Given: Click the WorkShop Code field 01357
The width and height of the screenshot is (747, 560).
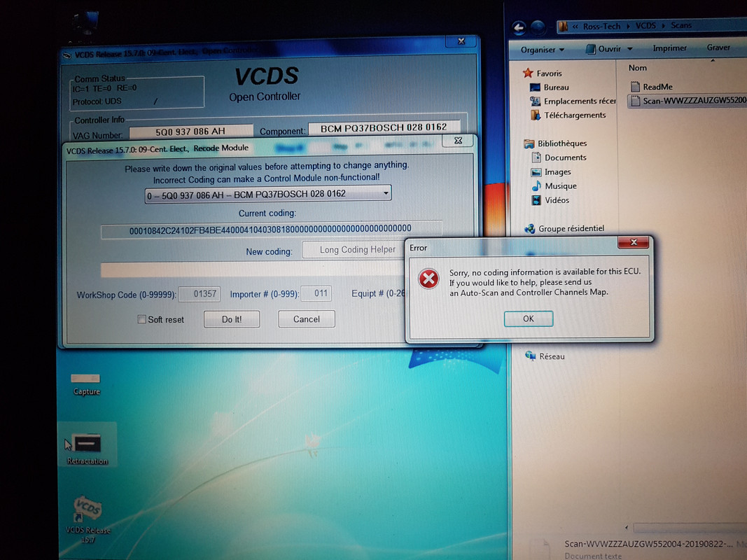Looking at the screenshot, I should click(200, 294).
